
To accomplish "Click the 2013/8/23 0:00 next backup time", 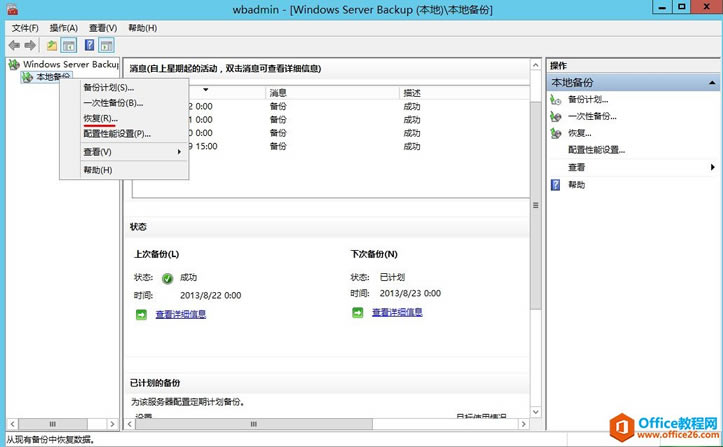I will point(410,293).
